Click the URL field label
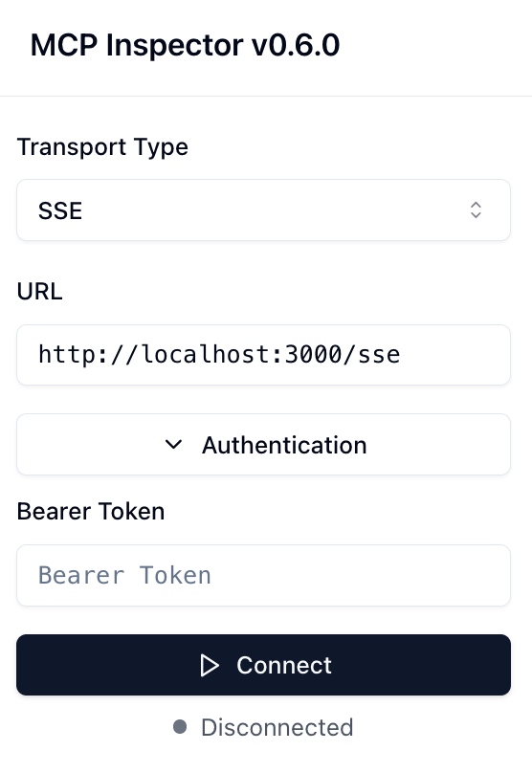This screenshot has width=532, height=773. pyautogui.click(x=40, y=292)
